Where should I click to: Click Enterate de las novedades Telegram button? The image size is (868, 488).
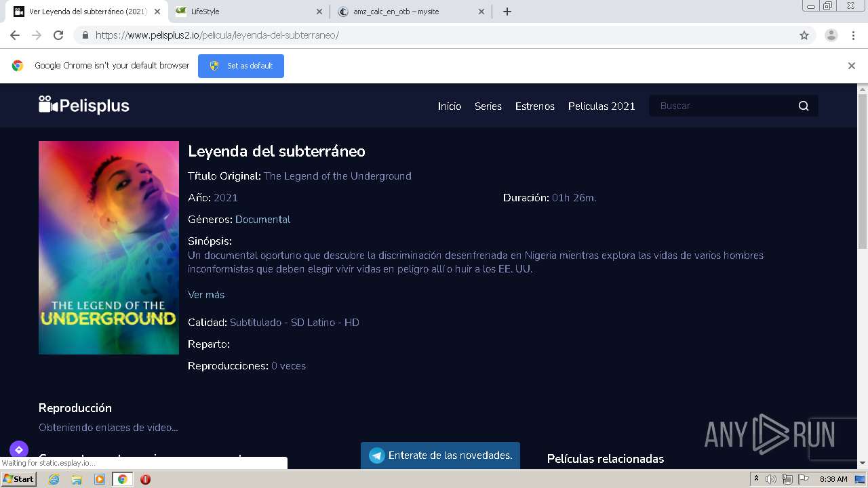pyautogui.click(x=440, y=455)
